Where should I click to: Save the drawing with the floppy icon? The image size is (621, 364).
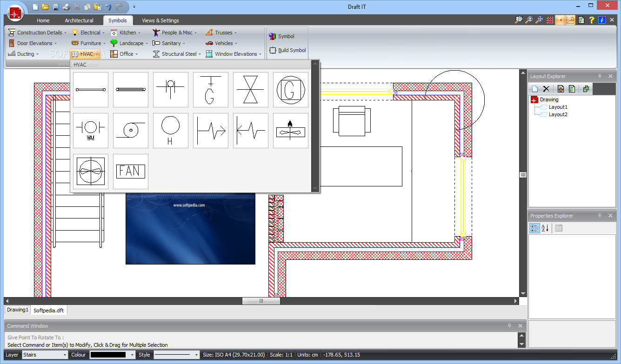tap(56, 7)
